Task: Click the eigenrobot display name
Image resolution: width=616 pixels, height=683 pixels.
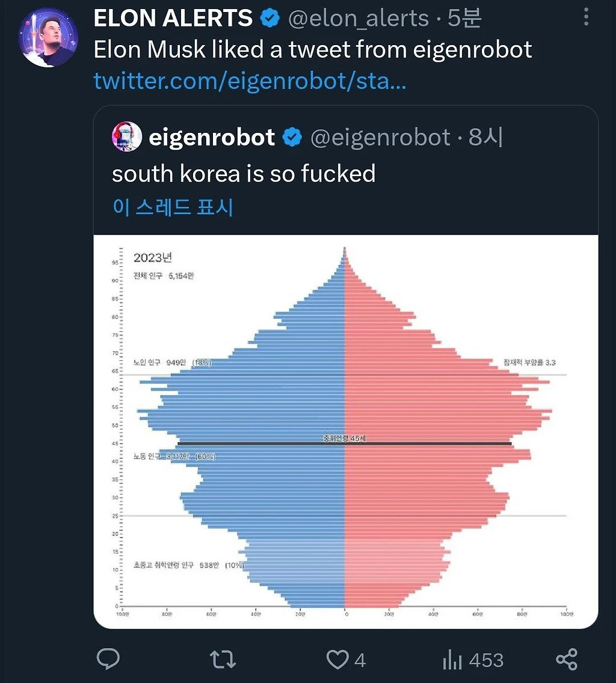Action: pos(212,137)
